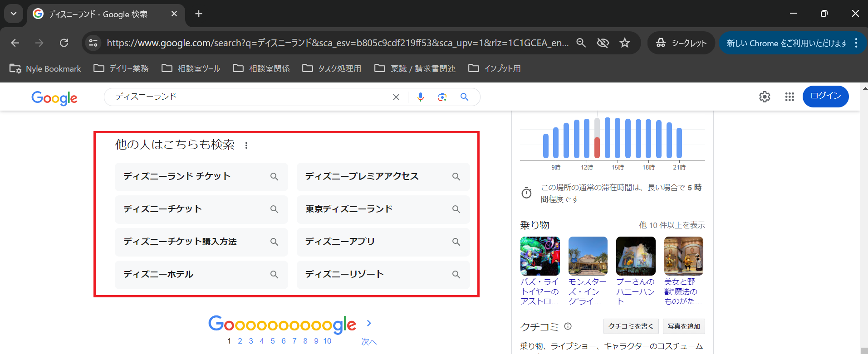Search 東京ディズニーランド suggestion

pos(383,209)
